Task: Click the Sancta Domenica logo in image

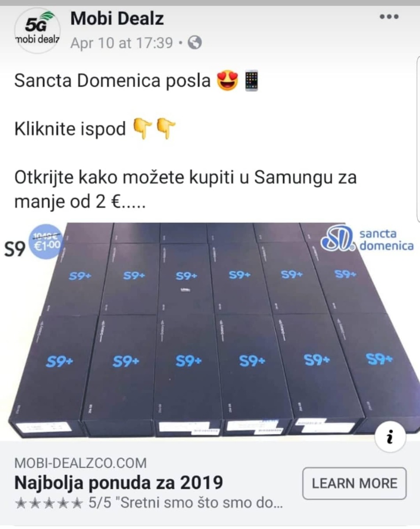Action: pos(367,240)
